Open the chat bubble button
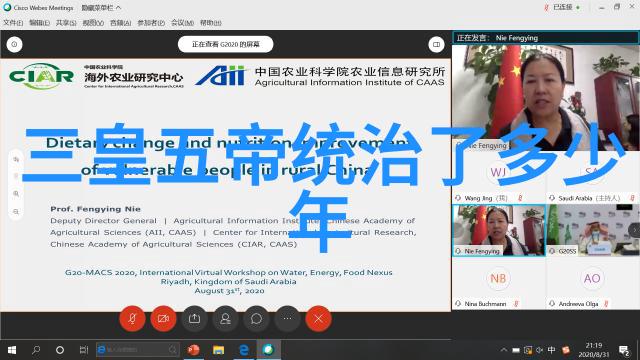This screenshot has height=360, width=640. pos(256,319)
